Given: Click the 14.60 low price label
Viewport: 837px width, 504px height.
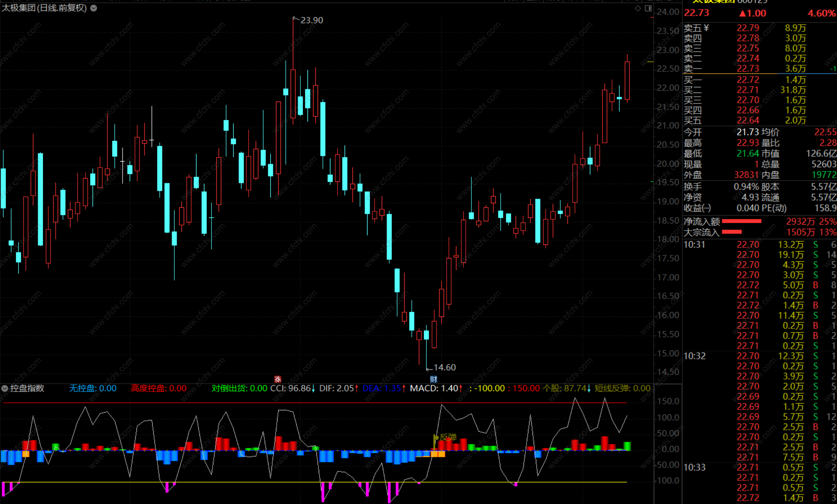Looking at the screenshot, I should point(444,367).
